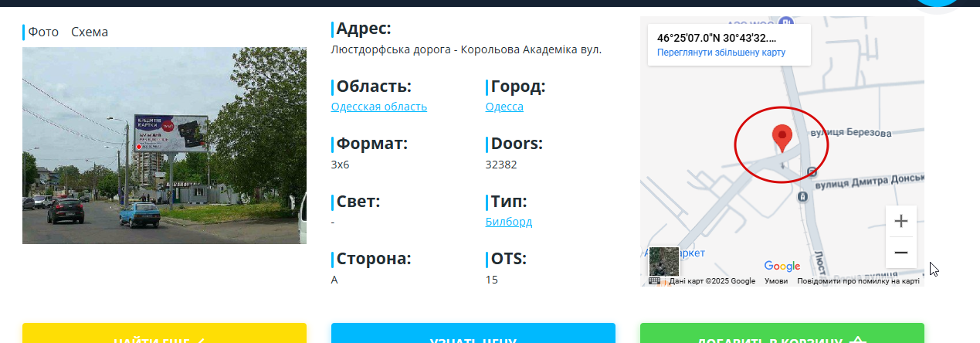Switch to the Фото tab

point(43,32)
